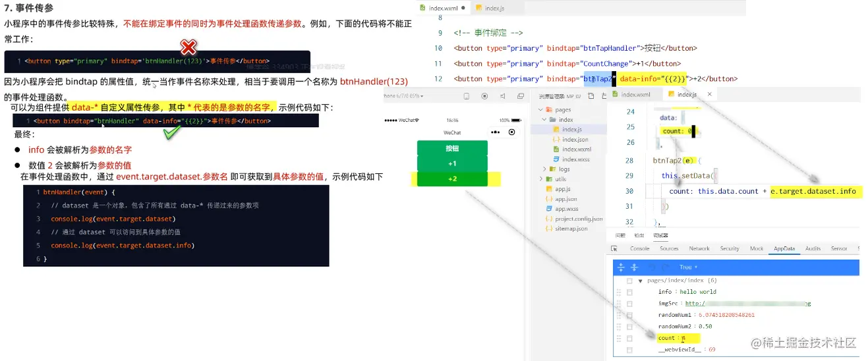868x361 pixels.
Task: Toggle the mute speaker icon in simulator toolbar
Action: click(502, 96)
